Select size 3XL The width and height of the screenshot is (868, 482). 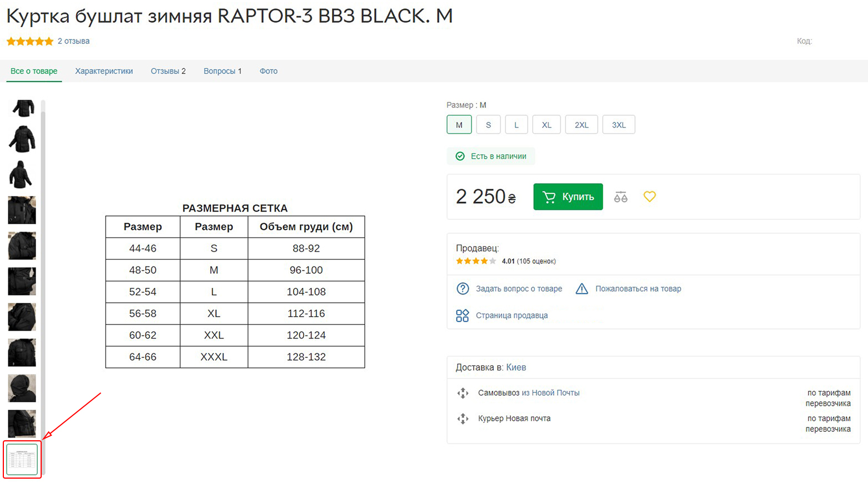[x=619, y=125]
